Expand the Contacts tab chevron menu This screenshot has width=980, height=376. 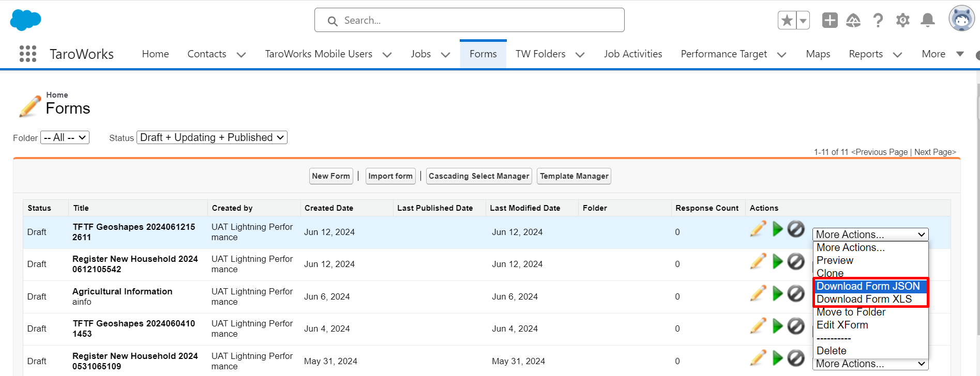pyautogui.click(x=241, y=55)
